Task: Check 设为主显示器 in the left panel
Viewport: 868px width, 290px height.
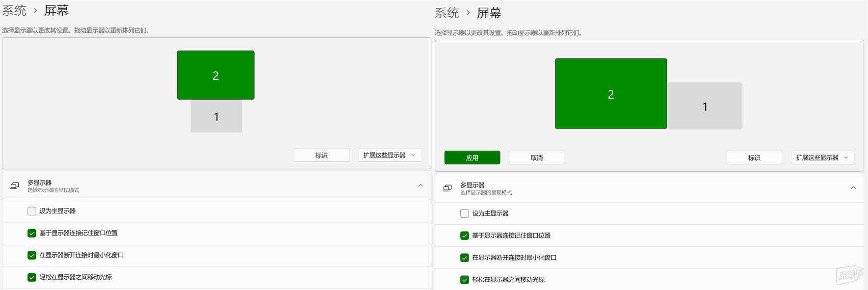Action: pos(32,211)
